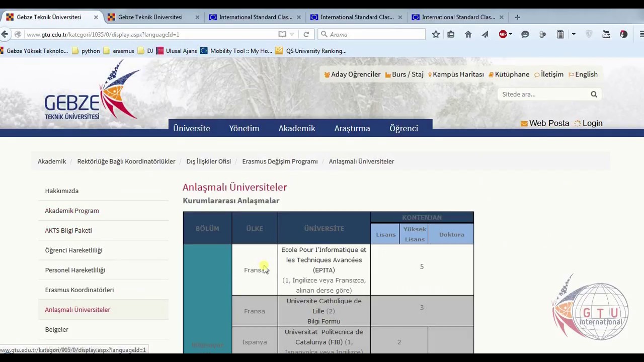Open İletişim link

click(x=549, y=74)
